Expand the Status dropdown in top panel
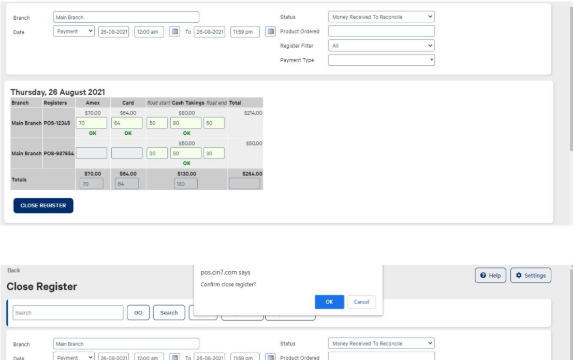The height and width of the screenshot is (360, 573). [381, 17]
